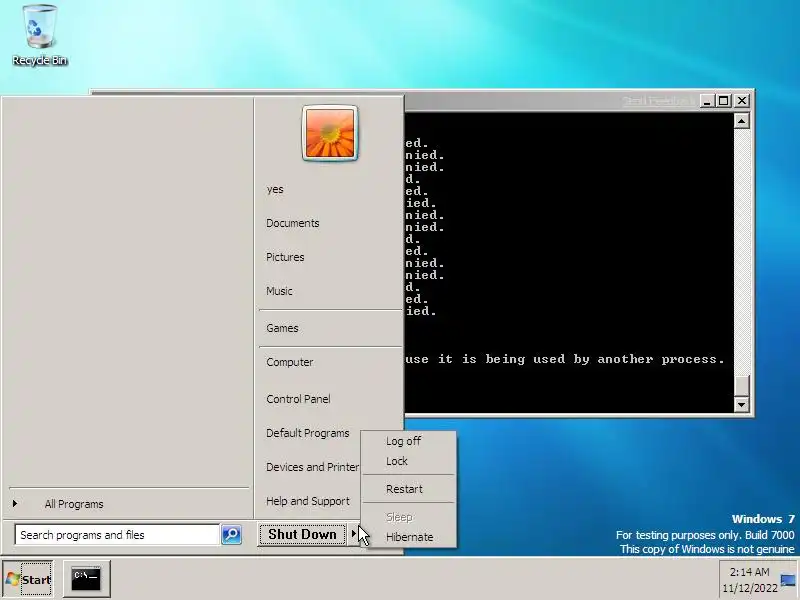Open Documents from Start menu
The width and height of the screenshot is (800, 600).
tap(292, 223)
